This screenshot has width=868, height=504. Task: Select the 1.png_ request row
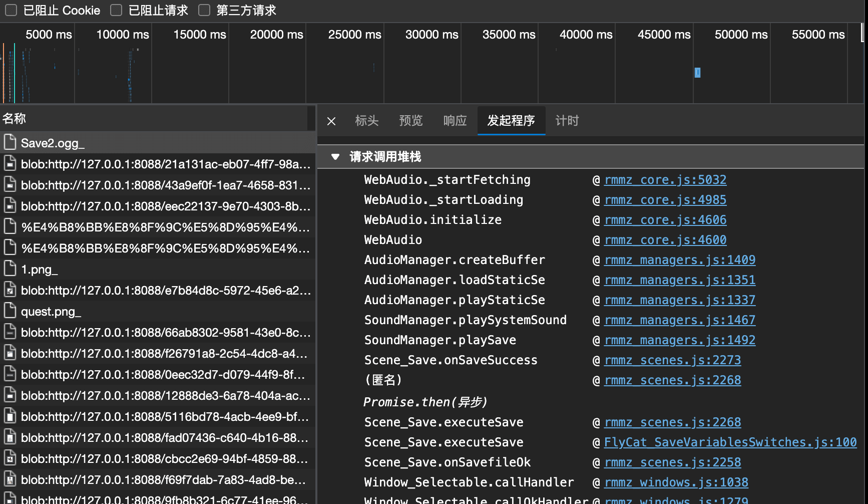[x=158, y=269]
